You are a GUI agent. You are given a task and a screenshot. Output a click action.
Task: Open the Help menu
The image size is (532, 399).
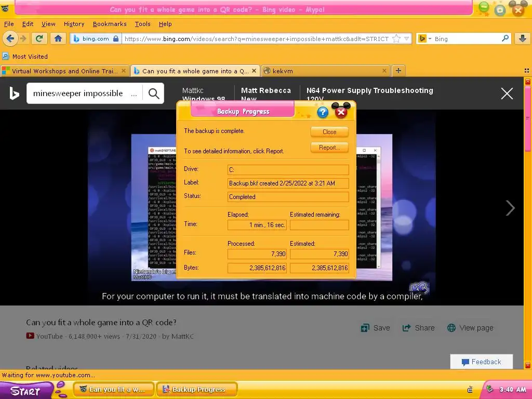[165, 24]
